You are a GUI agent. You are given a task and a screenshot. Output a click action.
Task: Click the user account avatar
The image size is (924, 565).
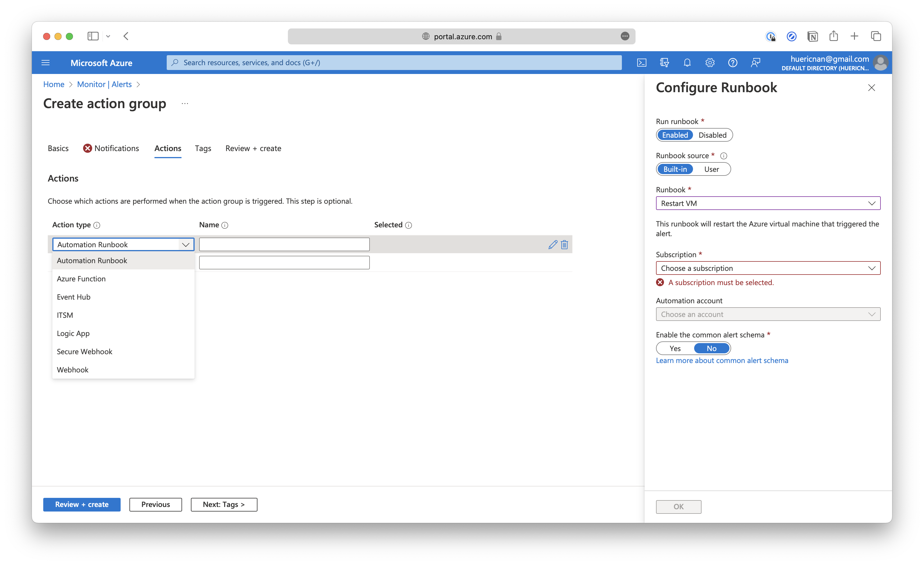(880, 63)
